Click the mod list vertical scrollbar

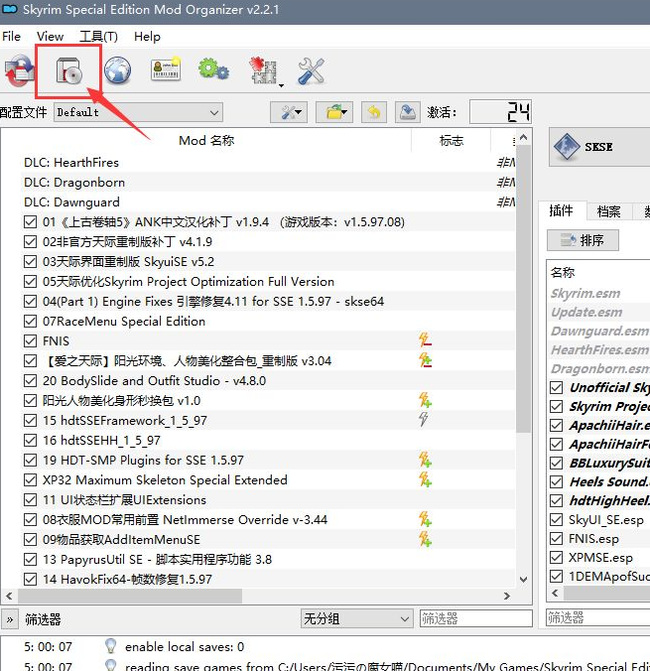coord(524,300)
